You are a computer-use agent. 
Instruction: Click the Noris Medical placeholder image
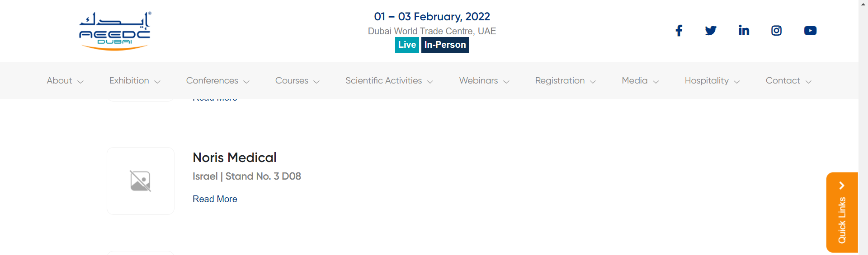point(141,181)
